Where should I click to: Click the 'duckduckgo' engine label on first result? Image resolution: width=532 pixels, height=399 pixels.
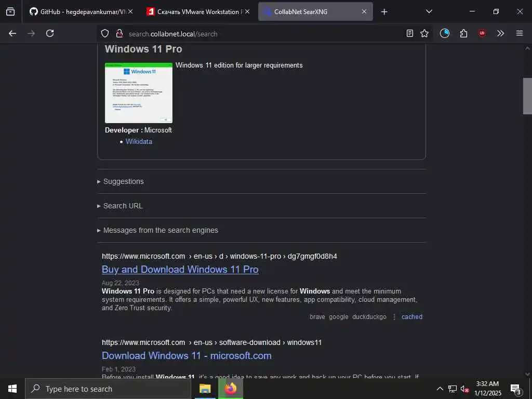tap(369, 316)
